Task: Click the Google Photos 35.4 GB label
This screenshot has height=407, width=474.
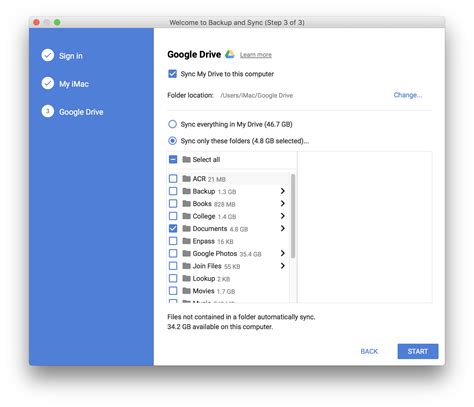Action: tap(227, 254)
